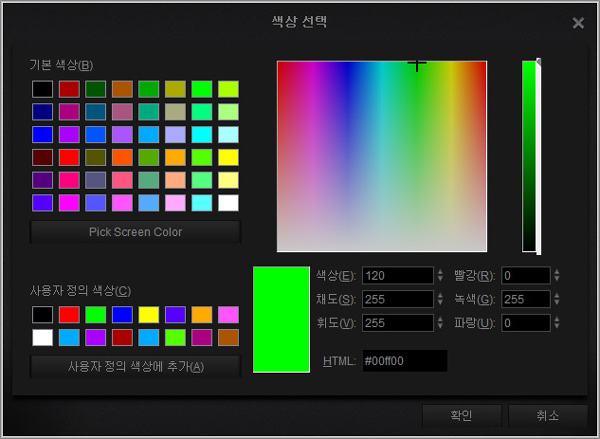Click the 채도(S) saturation value field
This screenshot has width=600, height=439.
[x=398, y=299]
